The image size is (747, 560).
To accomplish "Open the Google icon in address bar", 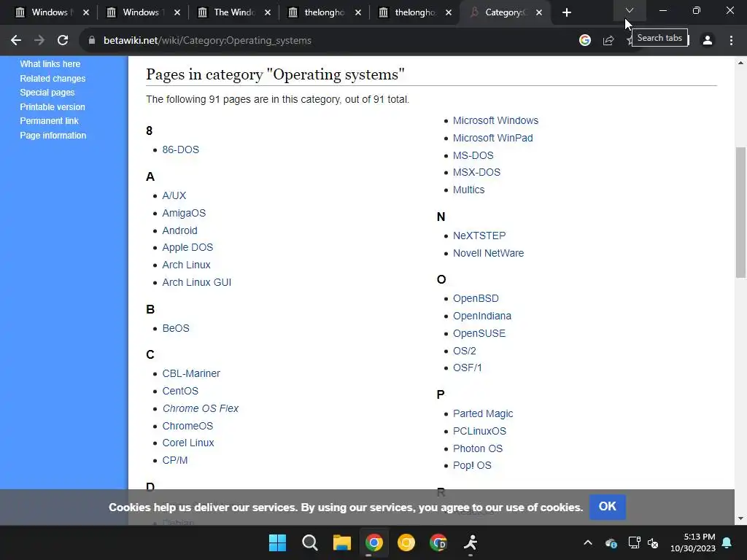I will pyautogui.click(x=584, y=41).
